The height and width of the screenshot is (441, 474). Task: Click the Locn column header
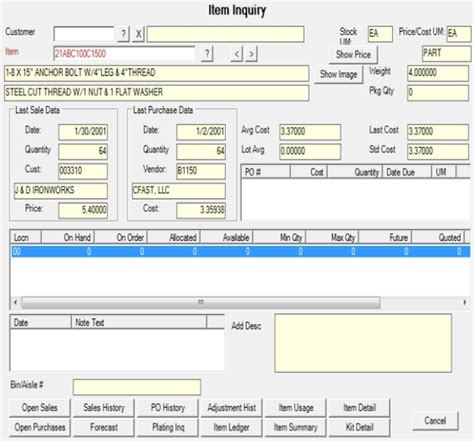(x=26, y=237)
